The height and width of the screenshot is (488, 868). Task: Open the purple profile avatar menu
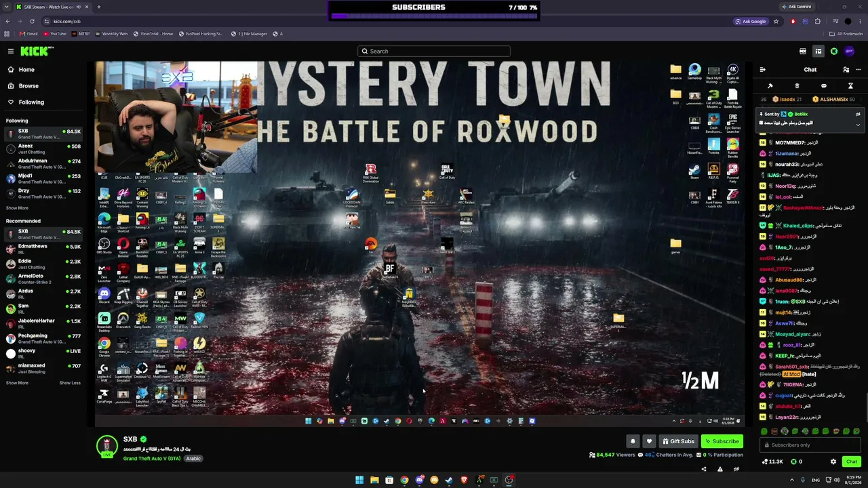pos(850,51)
